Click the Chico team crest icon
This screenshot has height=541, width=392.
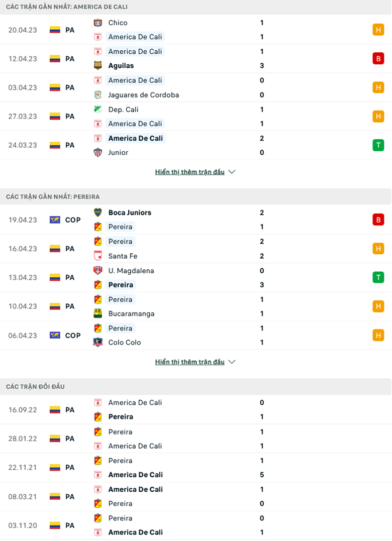pyautogui.click(x=98, y=23)
